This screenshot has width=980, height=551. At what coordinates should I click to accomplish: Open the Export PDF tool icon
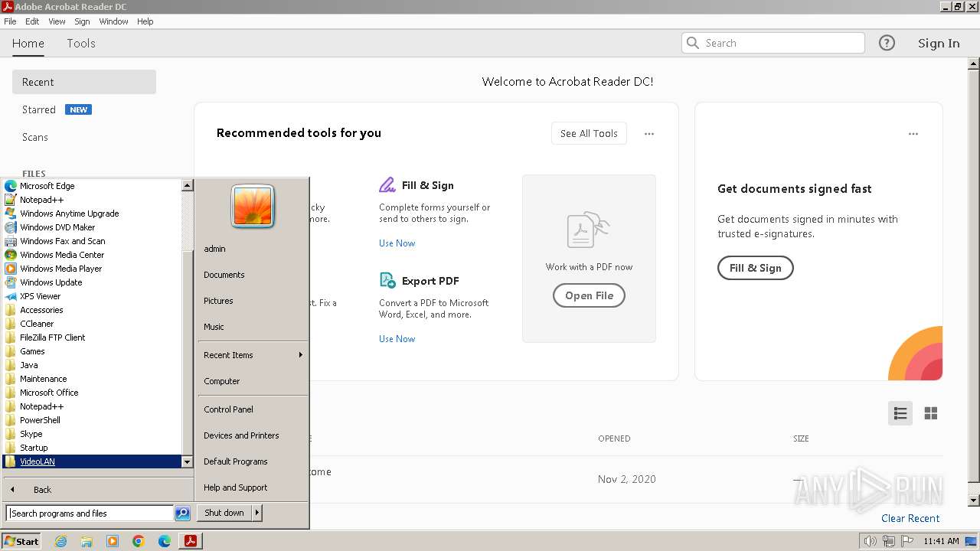click(x=387, y=281)
